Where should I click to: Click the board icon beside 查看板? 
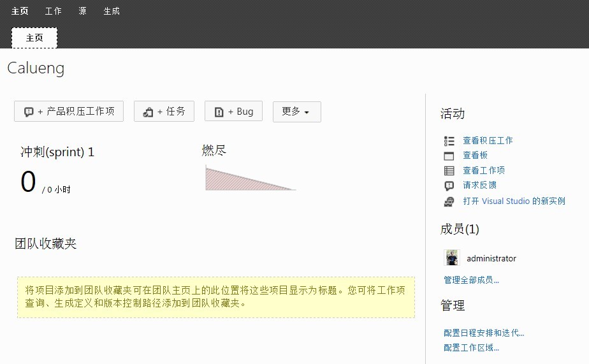coord(449,156)
